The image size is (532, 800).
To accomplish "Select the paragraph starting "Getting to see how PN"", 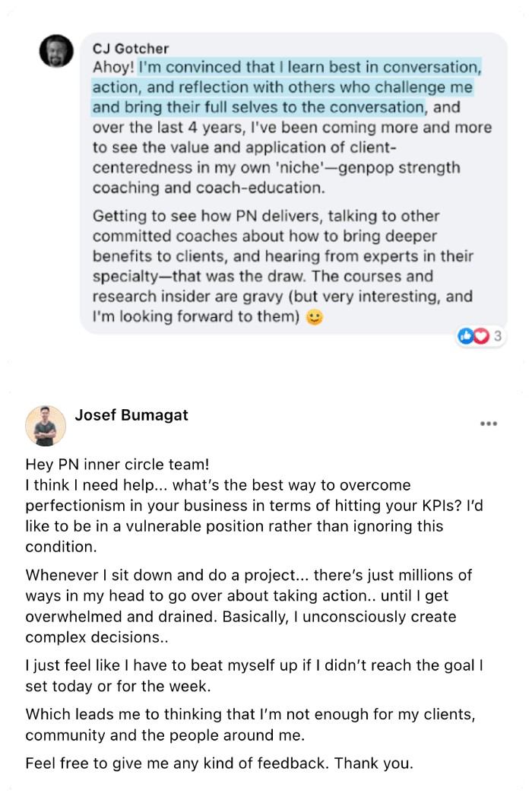I will (283, 266).
